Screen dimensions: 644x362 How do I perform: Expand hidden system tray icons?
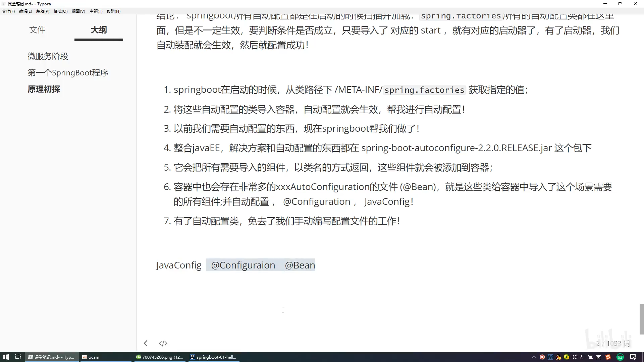(534, 357)
